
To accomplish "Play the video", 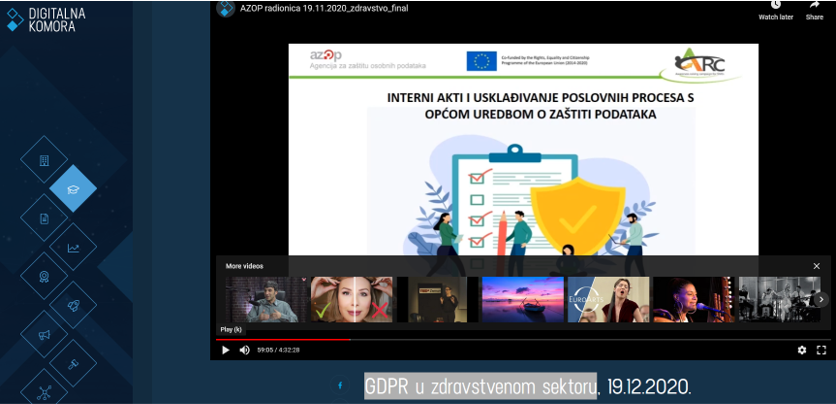I will click(x=226, y=350).
